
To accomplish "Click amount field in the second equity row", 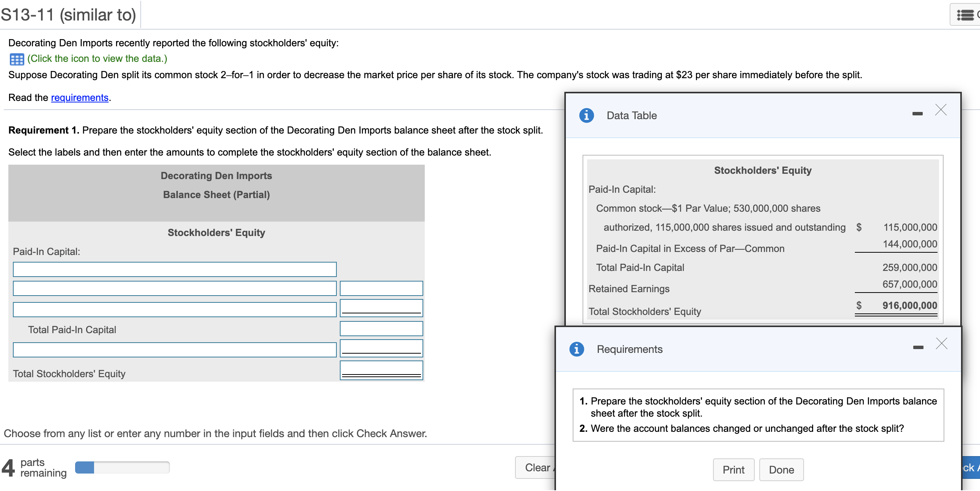I will 381,288.
